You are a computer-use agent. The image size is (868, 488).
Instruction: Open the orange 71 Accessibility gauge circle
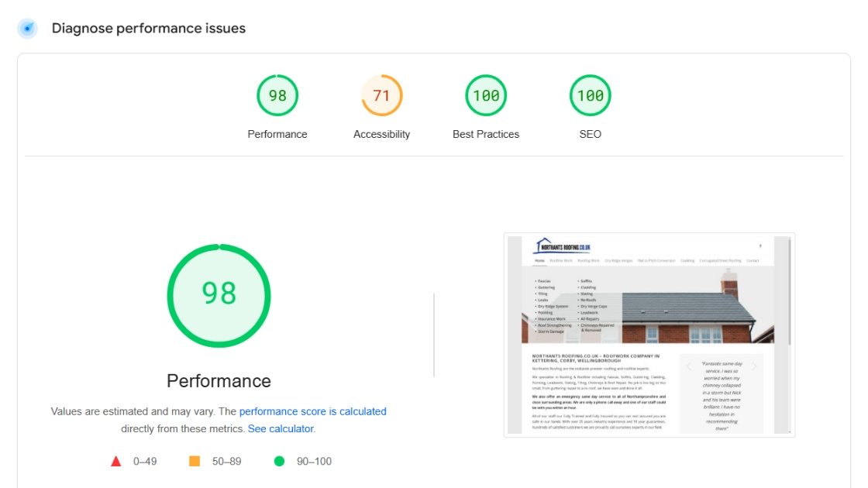[381, 96]
